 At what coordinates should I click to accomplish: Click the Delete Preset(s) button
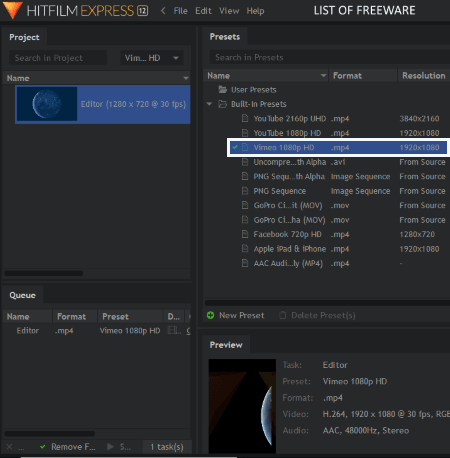[317, 315]
